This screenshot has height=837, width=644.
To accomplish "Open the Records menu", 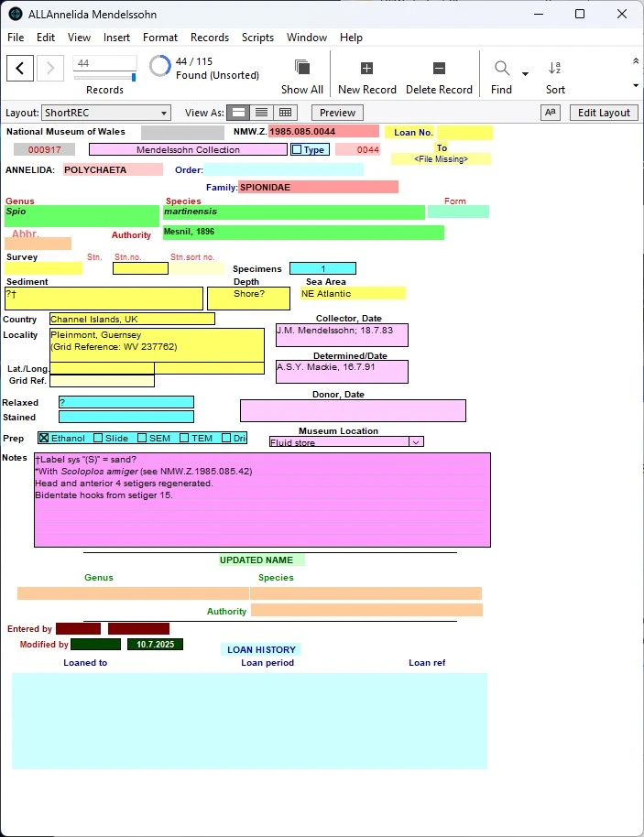I will tap(209, 38).
